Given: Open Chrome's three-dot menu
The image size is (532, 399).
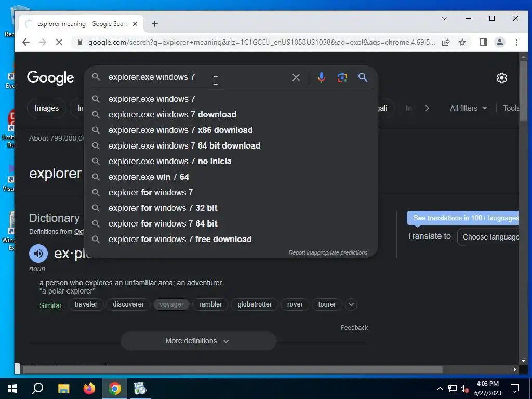Looking at the screenshot, I should [516, 42].
